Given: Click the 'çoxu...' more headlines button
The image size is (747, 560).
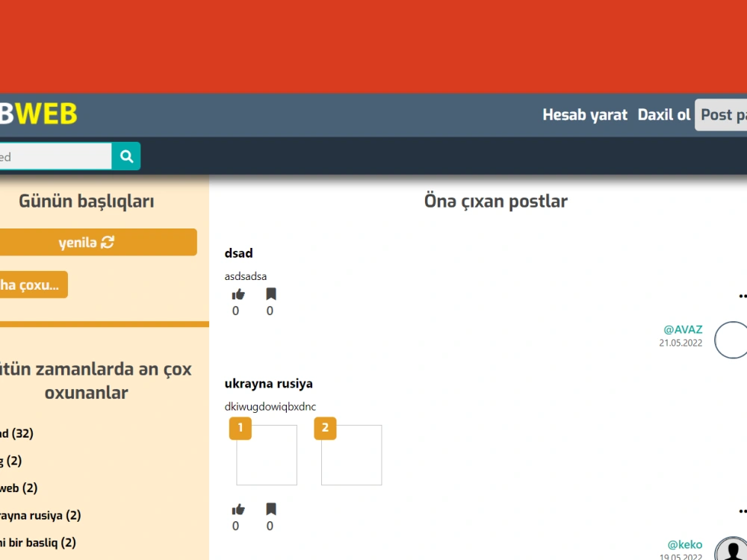Looking at the screenshot, I should tap(34, 284).
